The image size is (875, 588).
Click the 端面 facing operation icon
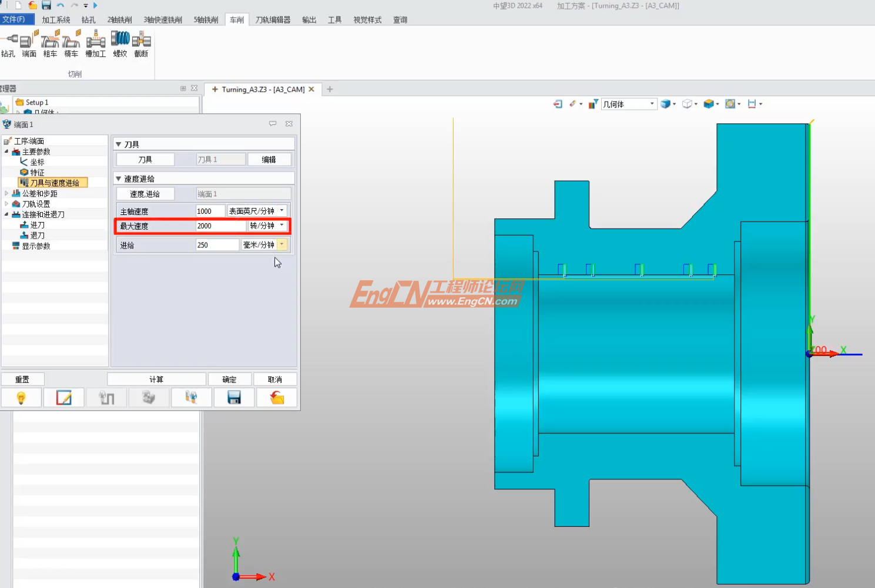(x=29, y=44)
